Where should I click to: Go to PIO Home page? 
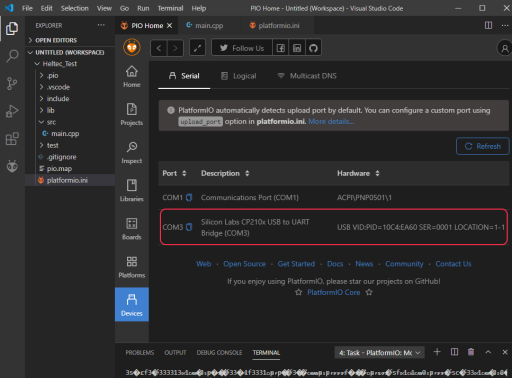[x=132, y=77]
